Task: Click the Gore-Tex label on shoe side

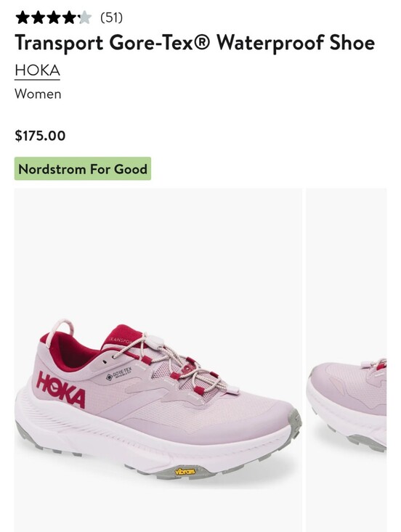Action: point(119,373)
